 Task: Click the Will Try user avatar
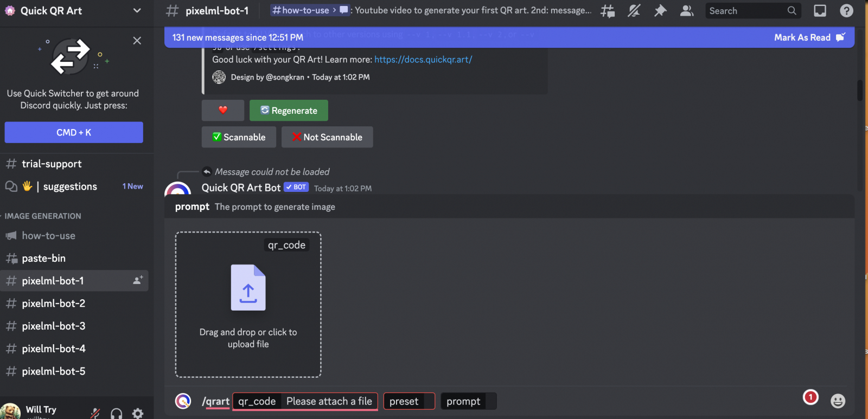11,411
